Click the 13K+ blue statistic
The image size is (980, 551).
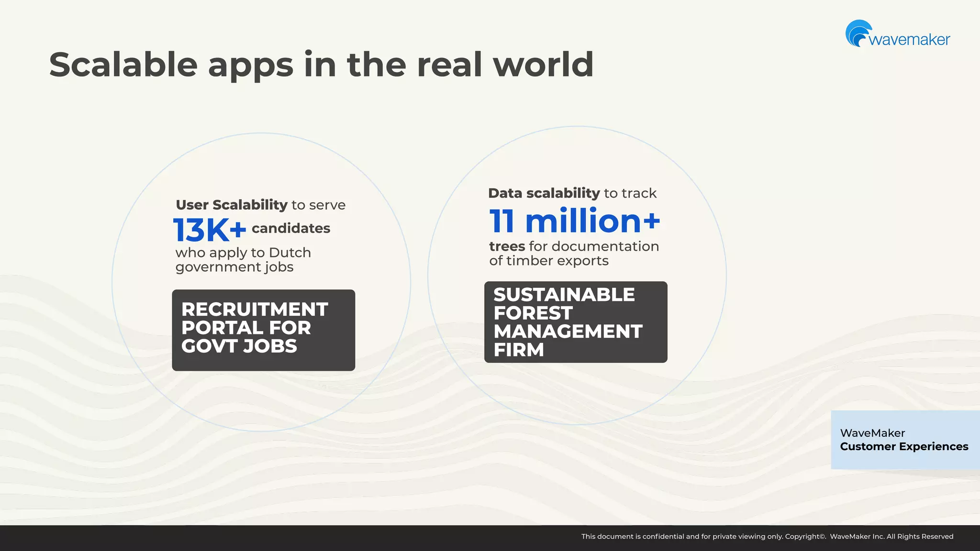click(209, 230)
